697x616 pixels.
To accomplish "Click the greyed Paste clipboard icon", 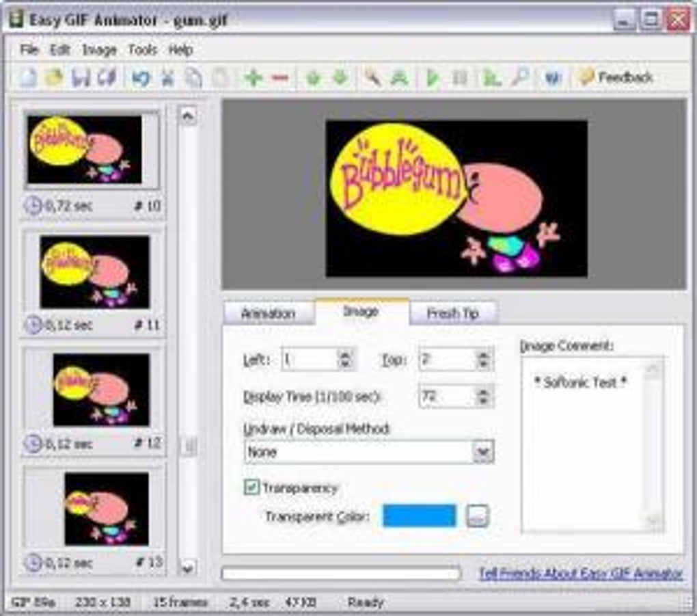I will click(x=221, y=78).
